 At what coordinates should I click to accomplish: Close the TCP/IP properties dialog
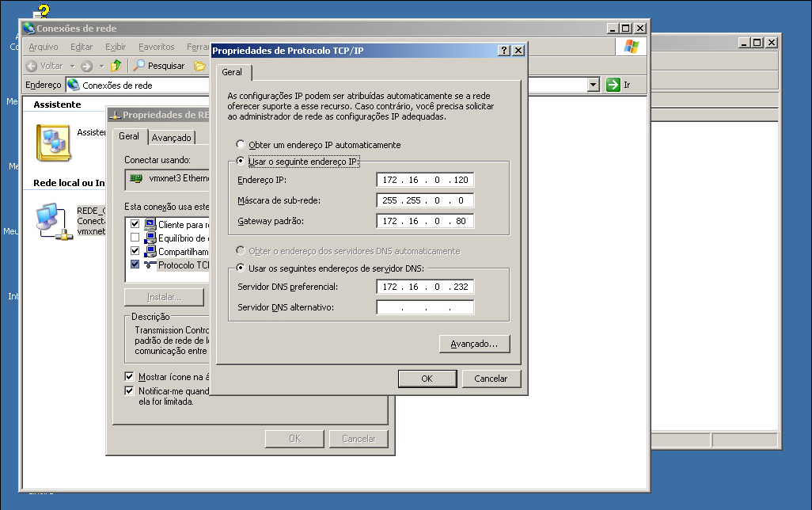(x=518, y=50)
